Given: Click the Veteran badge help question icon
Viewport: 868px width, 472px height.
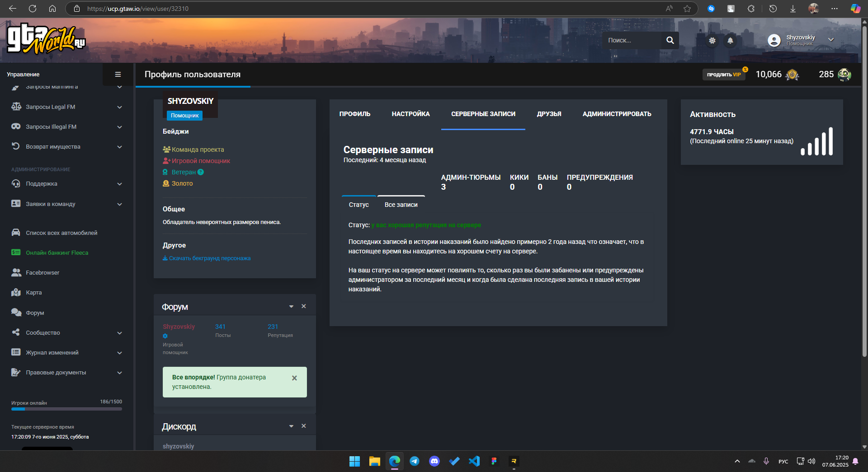Looking at the screenshot, I should click(201, 172).
